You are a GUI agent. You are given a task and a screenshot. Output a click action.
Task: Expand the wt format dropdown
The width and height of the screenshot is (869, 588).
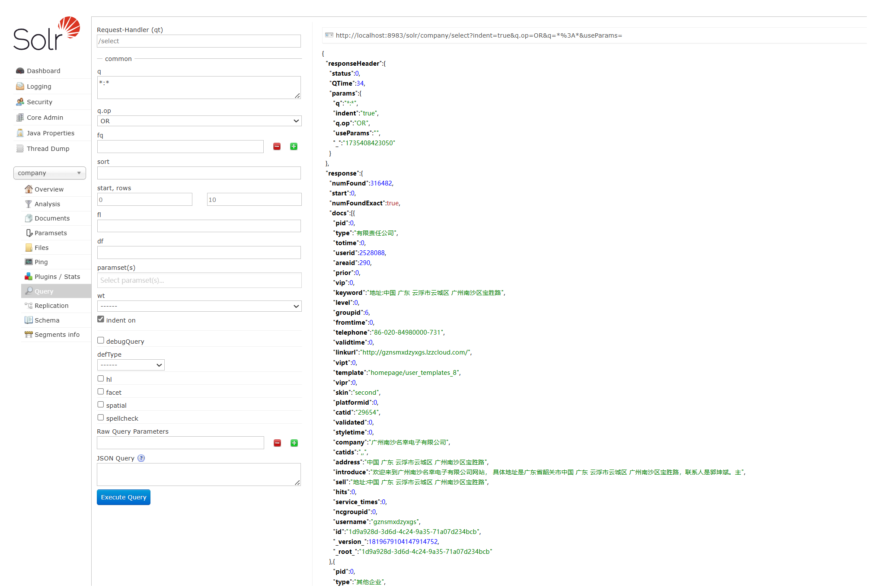point(199,306)
